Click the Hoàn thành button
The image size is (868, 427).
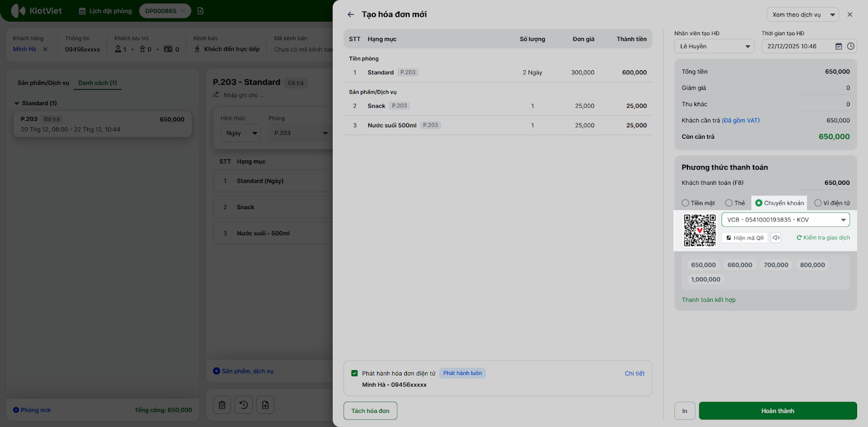(x=778, y=411)
